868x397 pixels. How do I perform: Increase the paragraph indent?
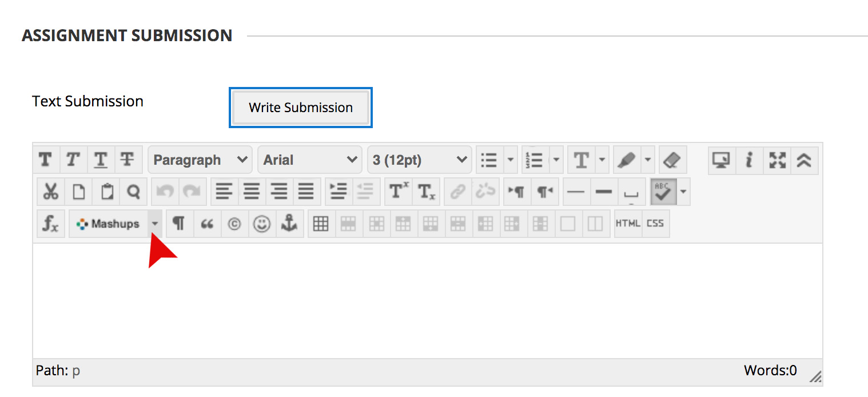click(339, 192)
